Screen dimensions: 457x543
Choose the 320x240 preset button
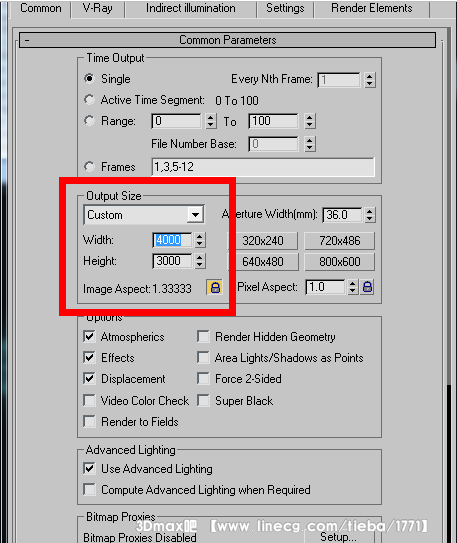click(x=262, y=241)
